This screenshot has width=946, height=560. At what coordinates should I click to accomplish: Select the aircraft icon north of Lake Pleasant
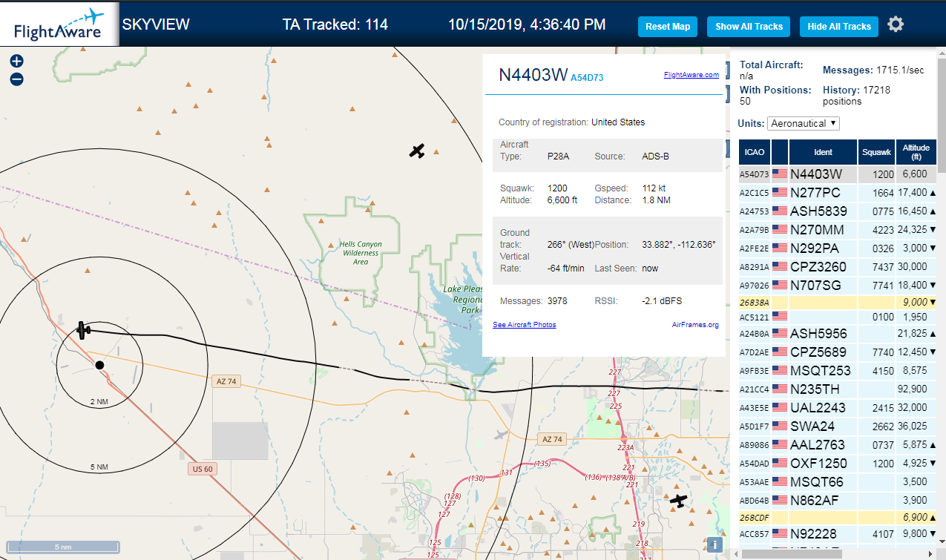417,151
